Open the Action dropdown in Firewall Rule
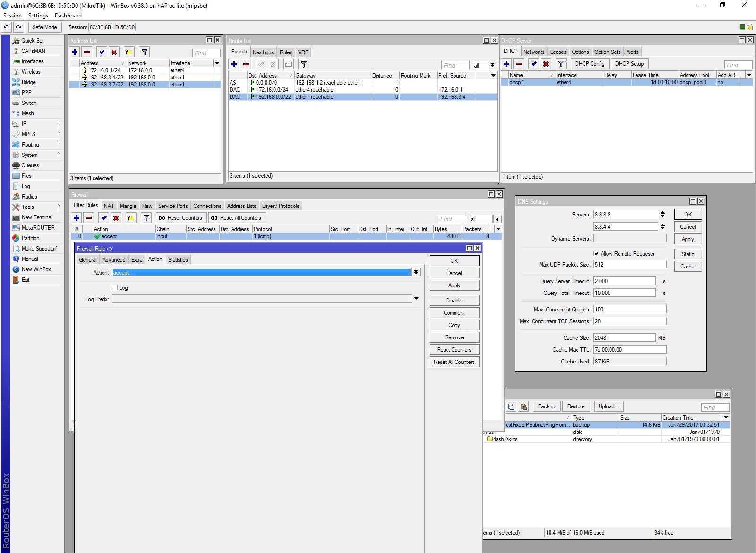756x553 pixels. [416, 272]
